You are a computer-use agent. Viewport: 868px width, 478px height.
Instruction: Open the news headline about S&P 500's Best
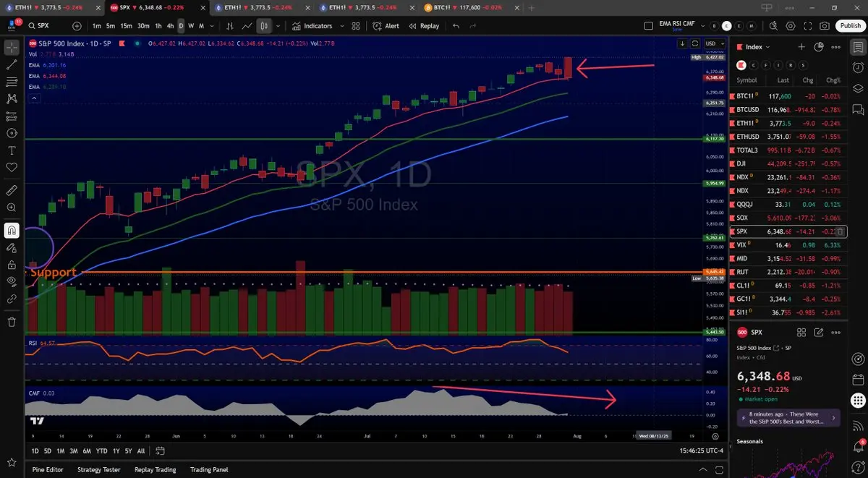point(788,417)
